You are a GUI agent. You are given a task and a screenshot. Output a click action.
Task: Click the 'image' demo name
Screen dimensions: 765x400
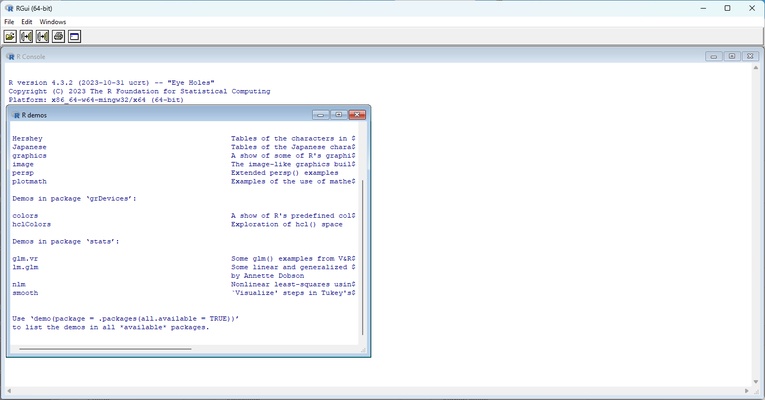tap(23, 164)
